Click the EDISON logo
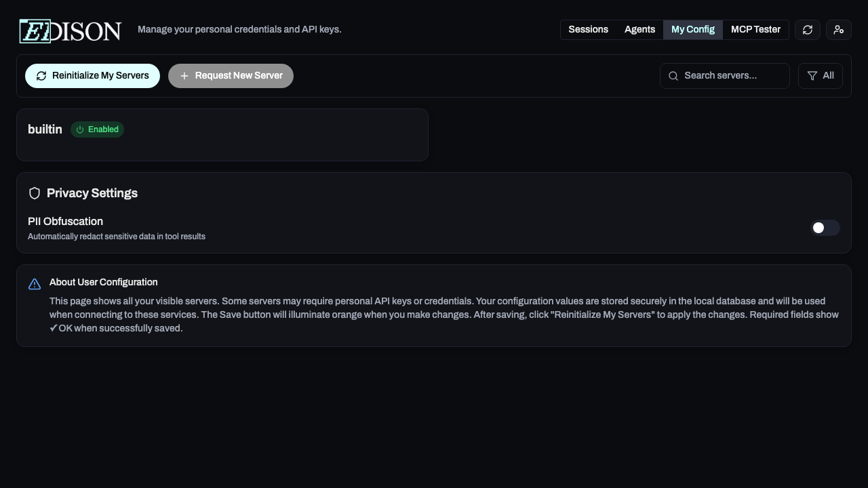This screenshot has height=488, width=868. 69,30
